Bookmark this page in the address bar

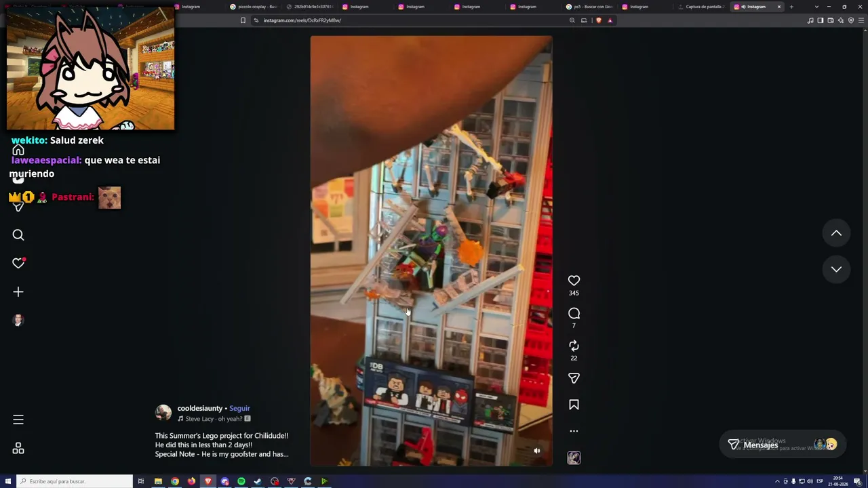[x=243, y=20]
